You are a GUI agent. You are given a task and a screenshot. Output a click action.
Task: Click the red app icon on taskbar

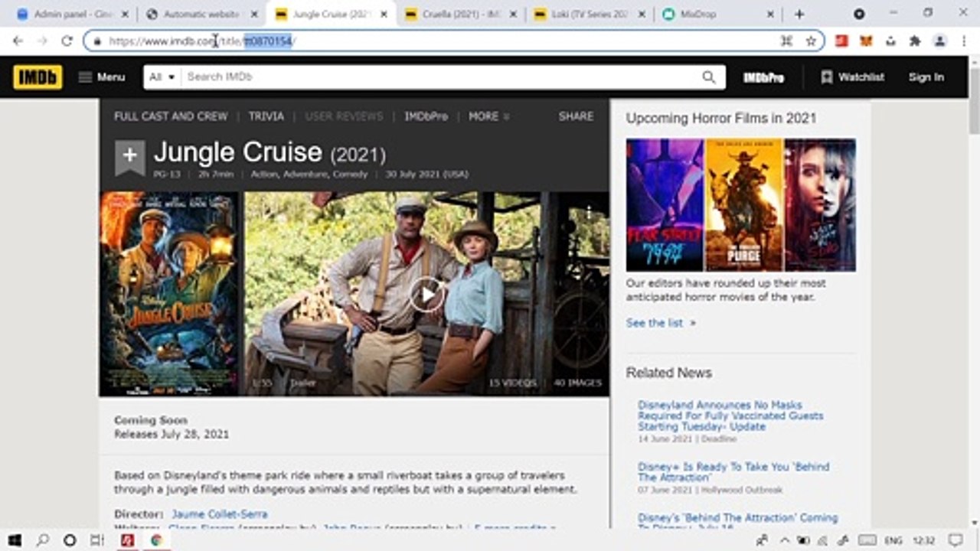tap(127, 540)
